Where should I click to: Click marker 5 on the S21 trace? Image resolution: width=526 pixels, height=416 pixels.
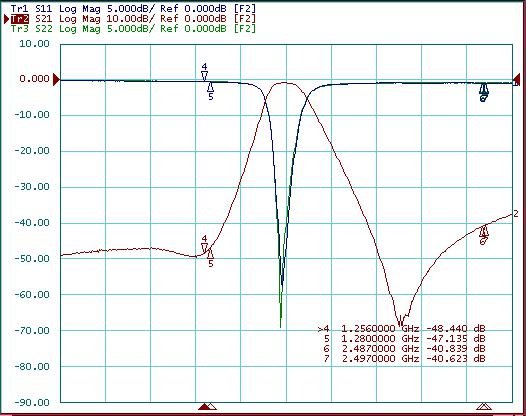[210, 258]
